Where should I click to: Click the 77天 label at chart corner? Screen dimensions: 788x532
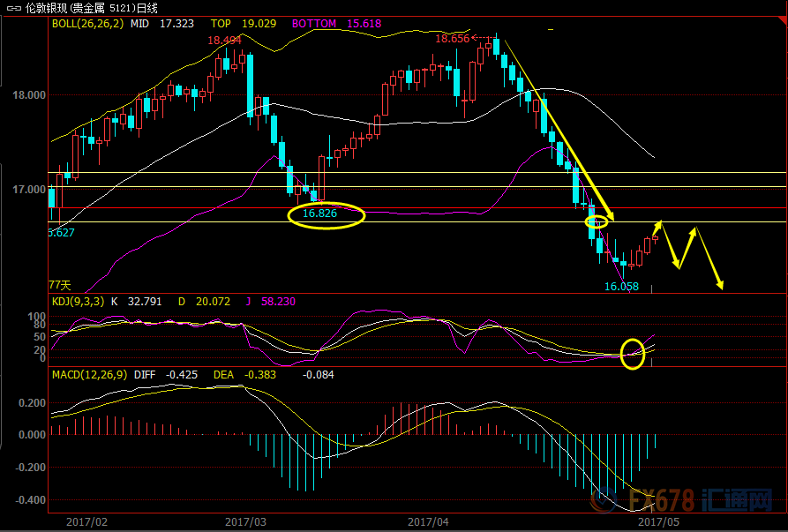coord(59,285)
